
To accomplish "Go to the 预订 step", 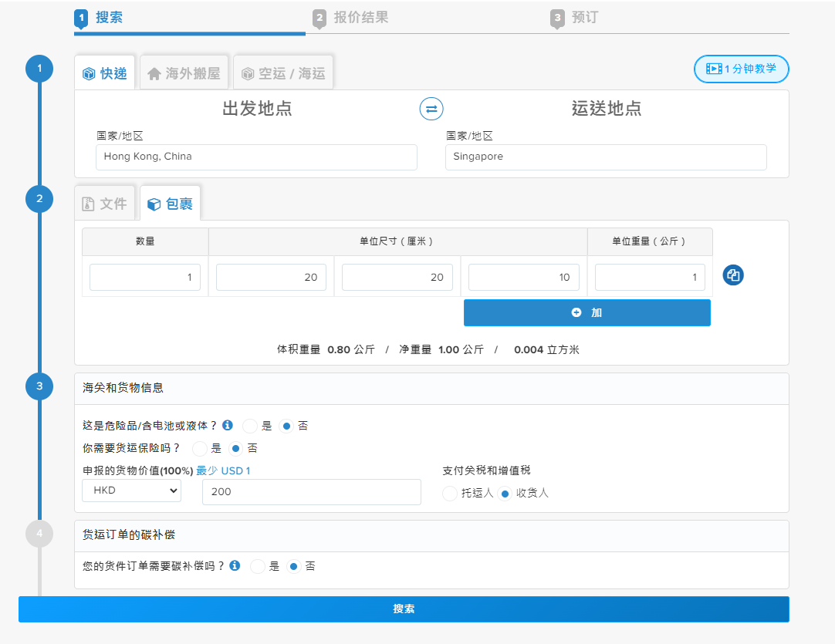I will point(585,18).
